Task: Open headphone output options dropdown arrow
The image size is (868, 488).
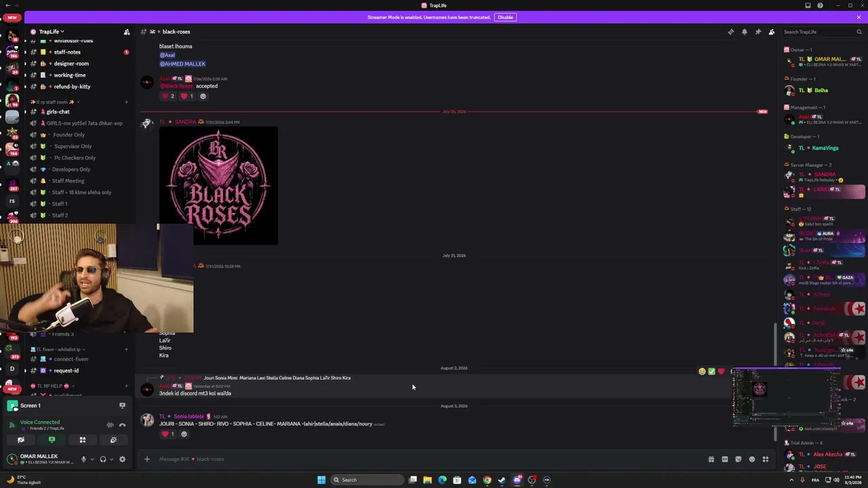Action: click(111, 459)
